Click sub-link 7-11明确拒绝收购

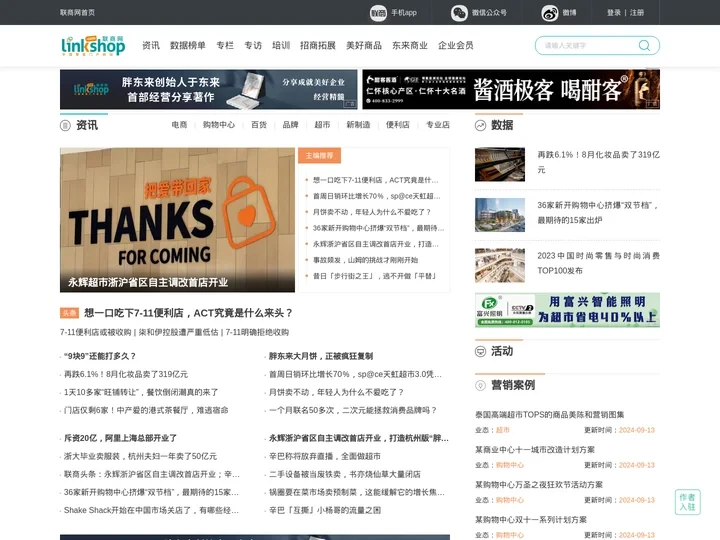click(257, 332)
